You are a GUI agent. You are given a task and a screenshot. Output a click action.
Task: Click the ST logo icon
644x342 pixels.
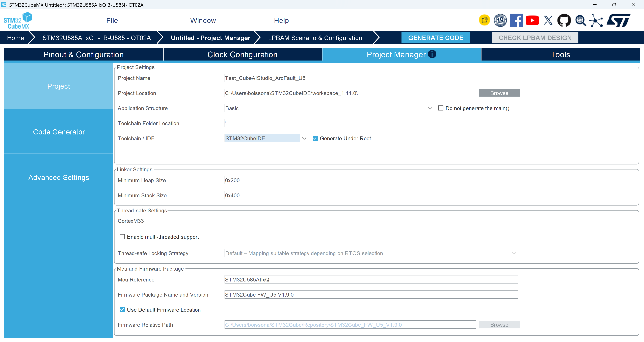(619, 20)
